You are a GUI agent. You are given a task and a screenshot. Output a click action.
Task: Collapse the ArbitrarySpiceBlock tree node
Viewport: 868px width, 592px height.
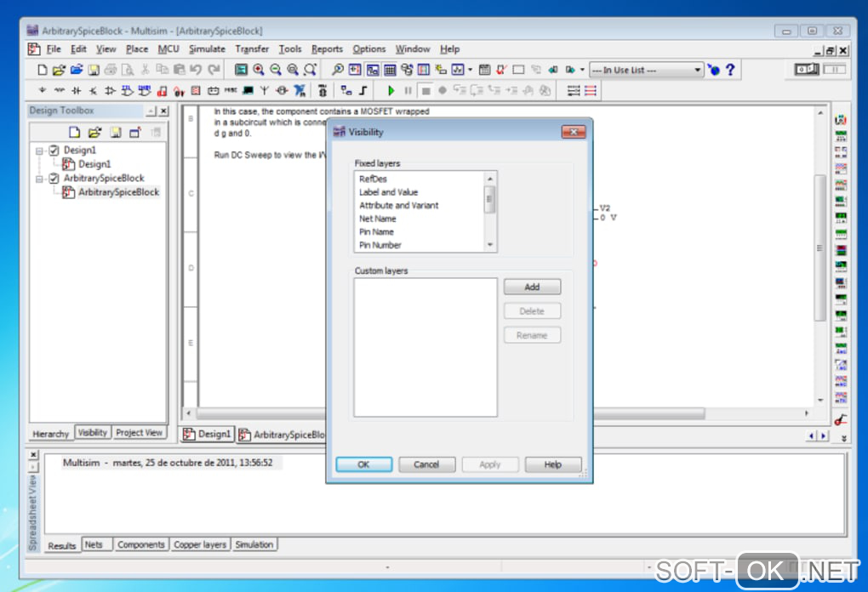(x=39, y=179)
